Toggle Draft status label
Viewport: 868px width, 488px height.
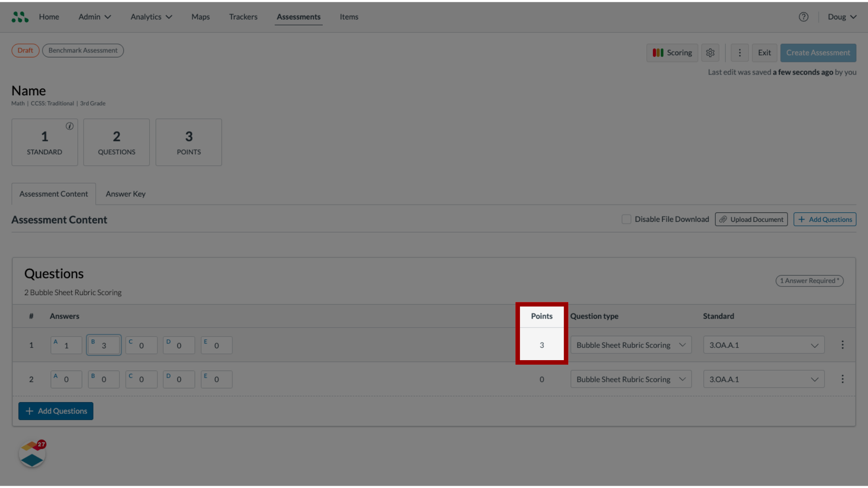pyautogui.click(x=25, y=50)
